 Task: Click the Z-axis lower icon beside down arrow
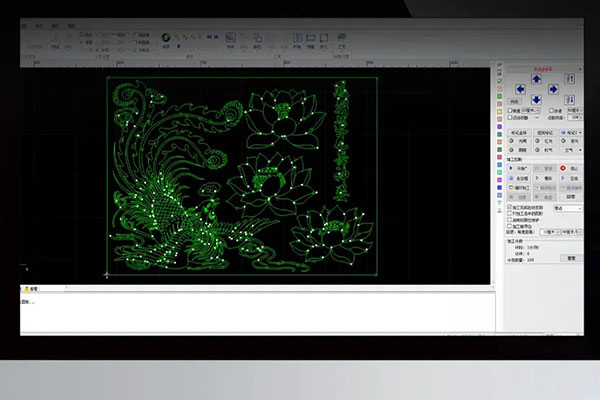[x=570, y=100]
